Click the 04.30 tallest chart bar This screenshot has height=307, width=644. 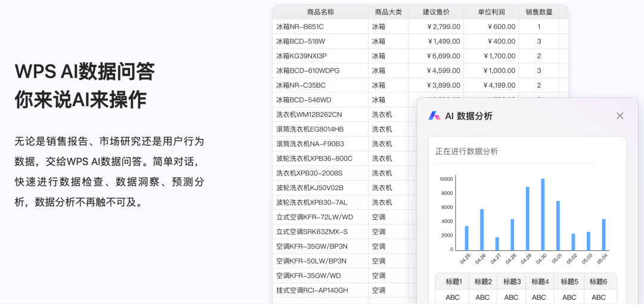pyautogui.click(x=543, y=215)
